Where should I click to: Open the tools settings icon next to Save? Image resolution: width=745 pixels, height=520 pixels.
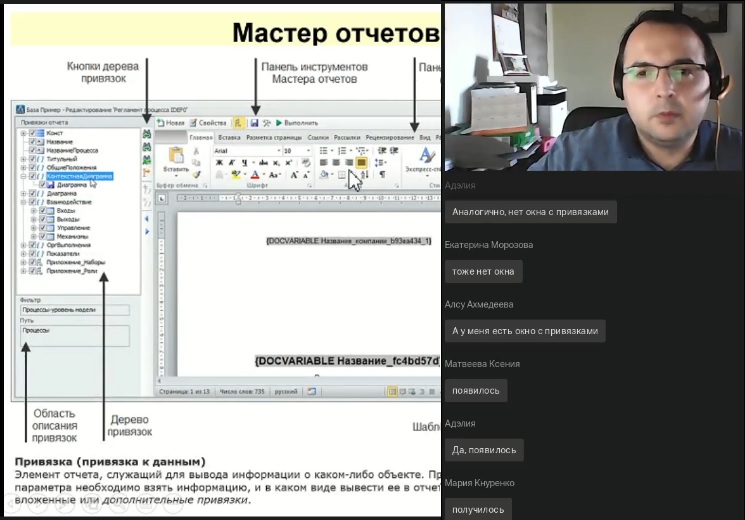[267, 123]
